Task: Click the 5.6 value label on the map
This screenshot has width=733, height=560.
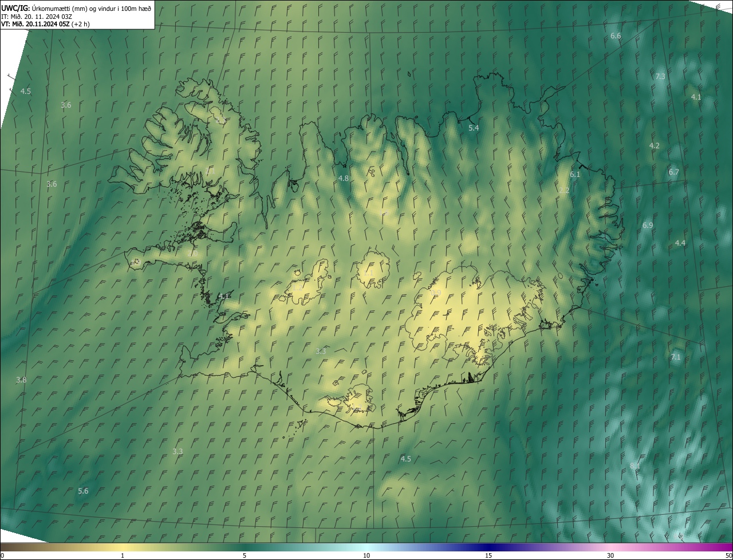Action: (x=83, y=491)
